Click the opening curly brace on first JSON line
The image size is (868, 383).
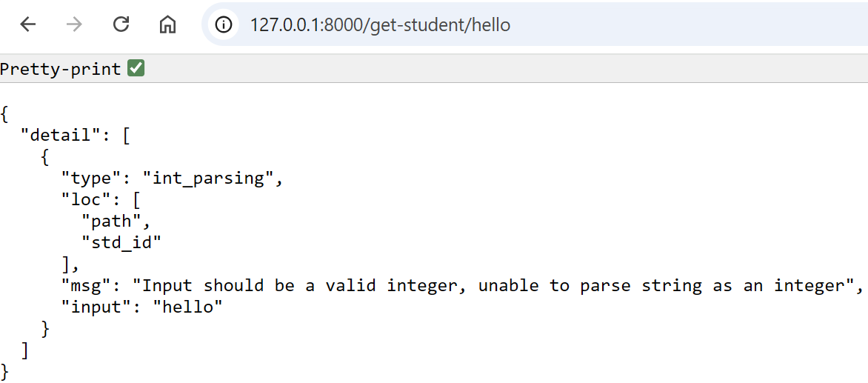coord(5,115)
